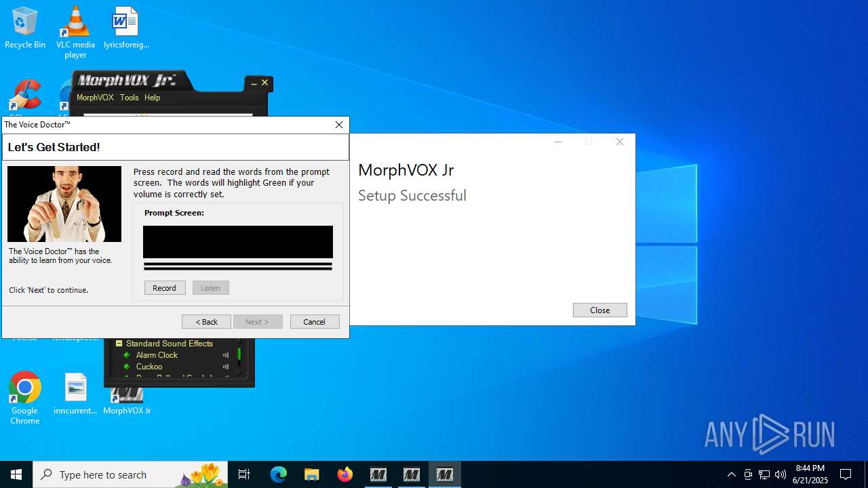
Task: Close the MorphVOX Jr skin window
Action: tap(265, 83)
